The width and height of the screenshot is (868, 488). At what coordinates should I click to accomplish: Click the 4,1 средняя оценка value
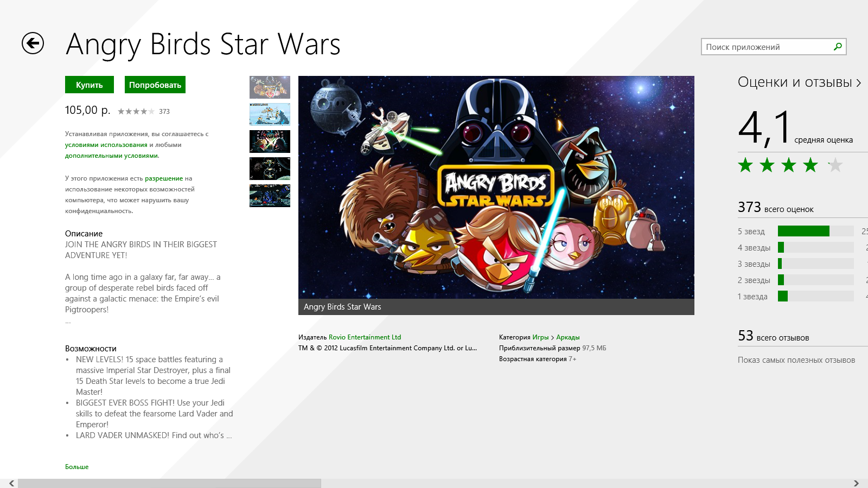(795, 127)
